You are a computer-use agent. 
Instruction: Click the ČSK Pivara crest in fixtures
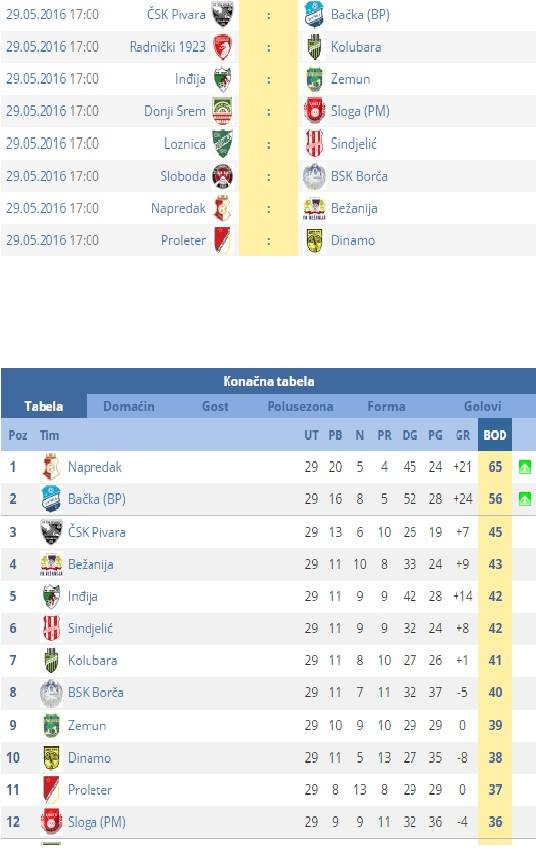(x=222, y=14)
